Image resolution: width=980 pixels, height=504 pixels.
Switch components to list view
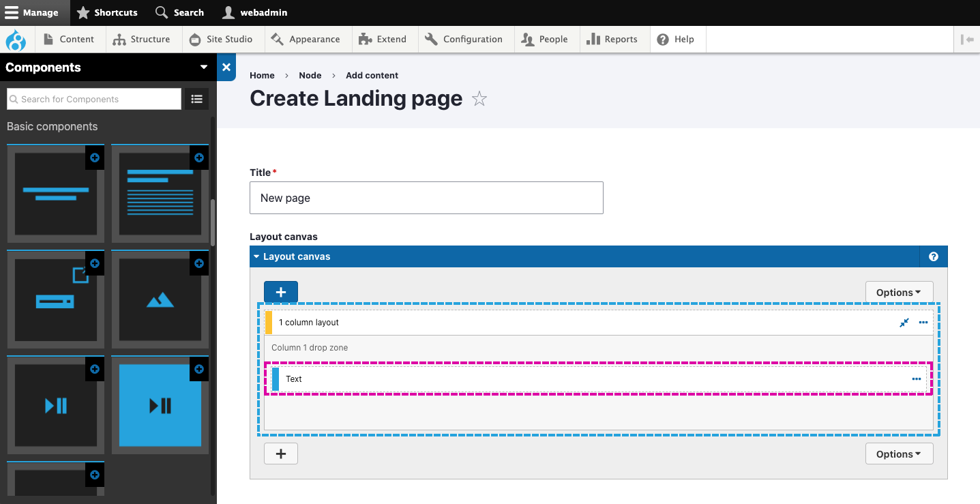(x=197, y=99)
